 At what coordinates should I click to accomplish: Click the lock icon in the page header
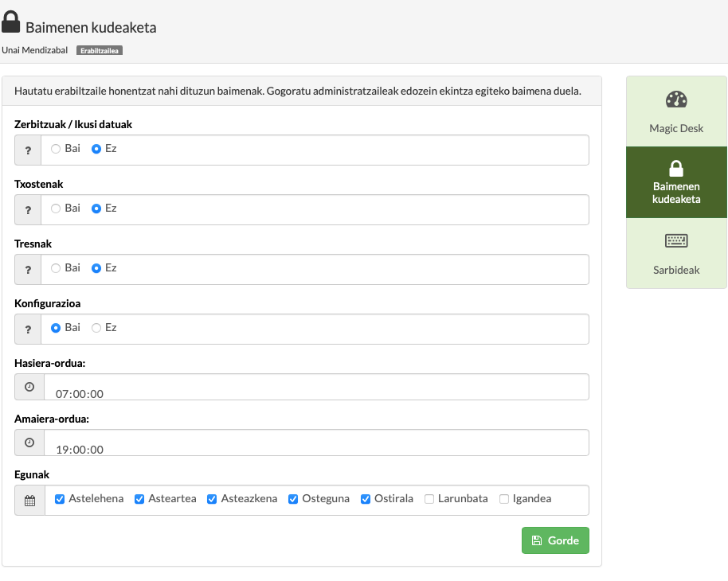[x=11, y=21]
